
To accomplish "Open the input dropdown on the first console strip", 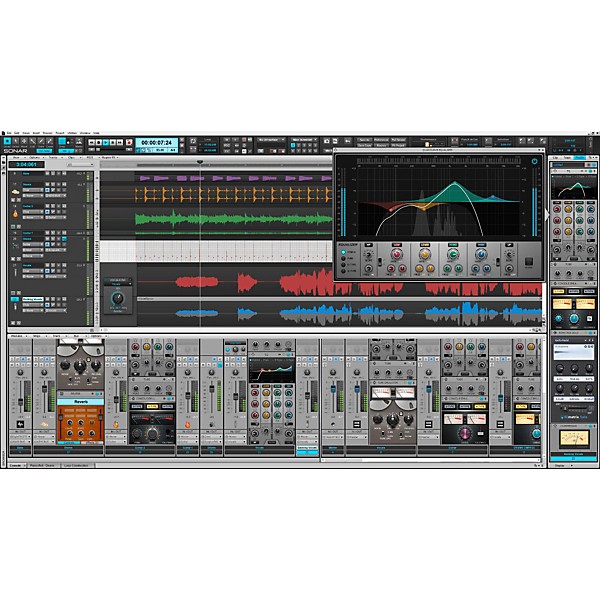I will click(x=20, y=437).
